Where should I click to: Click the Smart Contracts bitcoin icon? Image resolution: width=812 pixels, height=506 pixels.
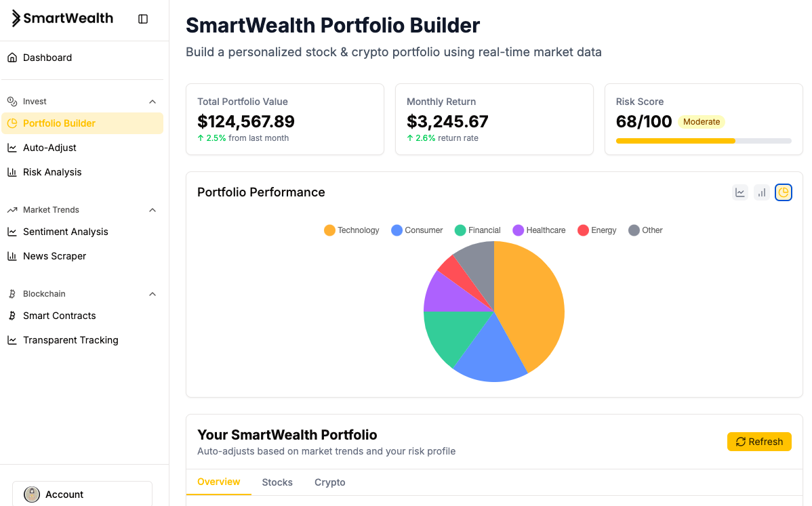12,316
